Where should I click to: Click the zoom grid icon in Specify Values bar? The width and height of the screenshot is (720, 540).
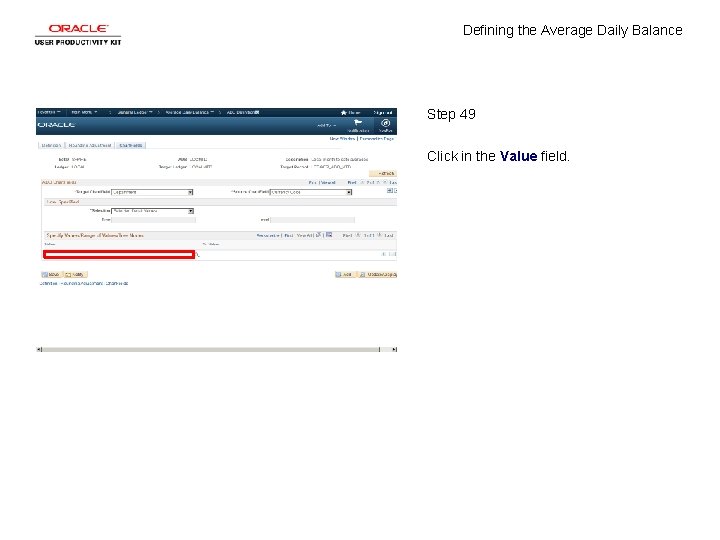coord(329,235)
